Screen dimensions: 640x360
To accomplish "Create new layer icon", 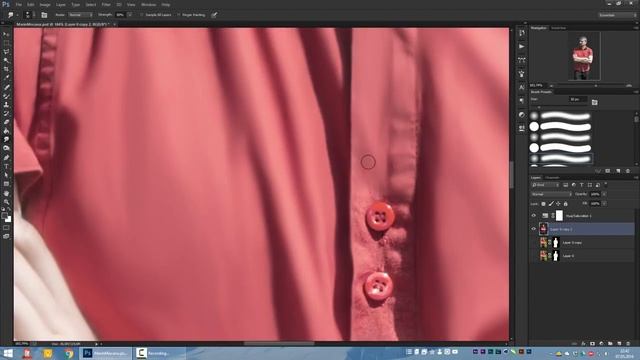I will (x=619, y=344).
